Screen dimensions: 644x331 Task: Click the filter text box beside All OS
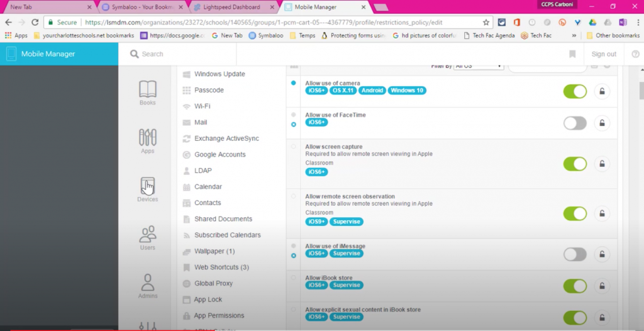point(548,67)
